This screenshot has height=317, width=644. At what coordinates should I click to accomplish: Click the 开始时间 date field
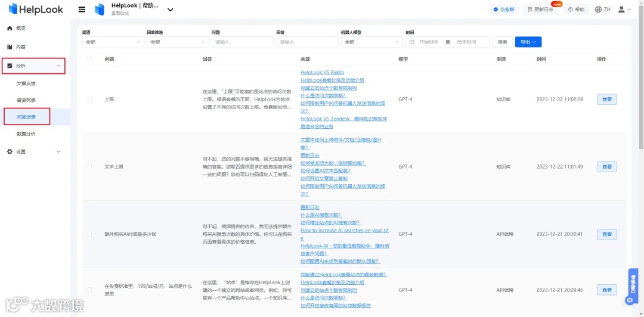[428, 42]
